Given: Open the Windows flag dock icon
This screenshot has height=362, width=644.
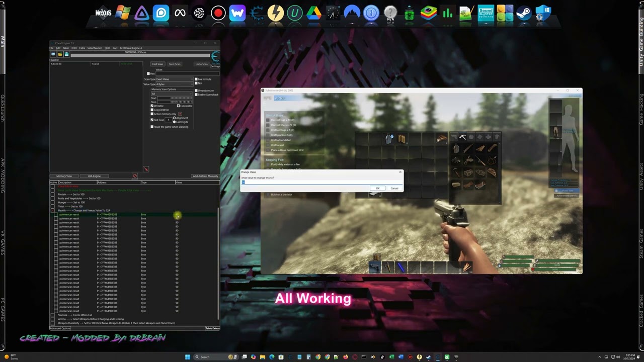Looking at the screenshot, I should coord(122,13).
